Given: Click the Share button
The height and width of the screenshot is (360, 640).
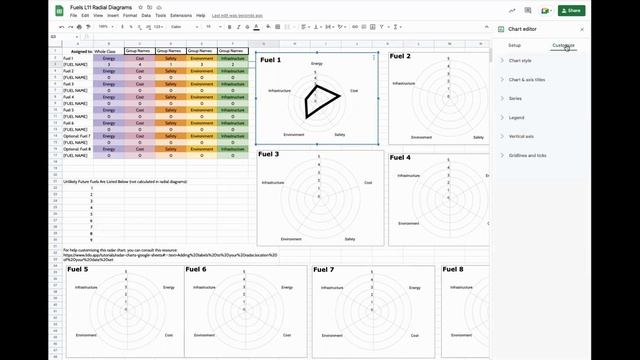Looking at the screenshot, I should (571, 11).
